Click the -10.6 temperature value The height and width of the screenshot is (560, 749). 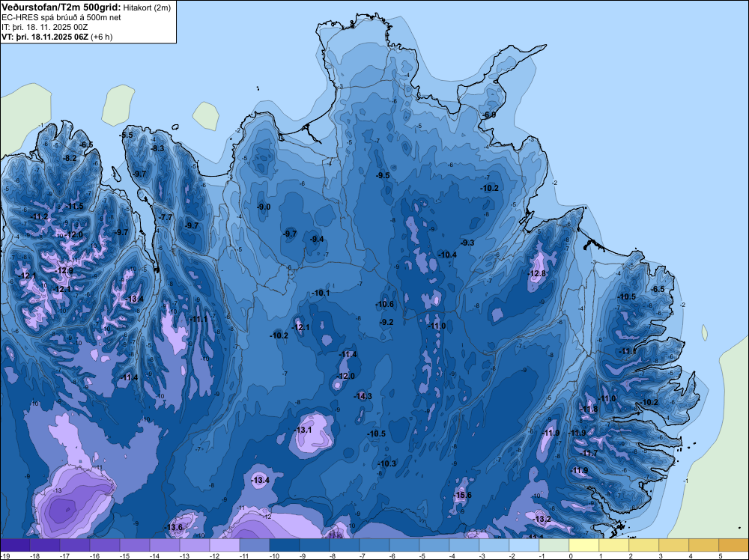tap(384, 305)
